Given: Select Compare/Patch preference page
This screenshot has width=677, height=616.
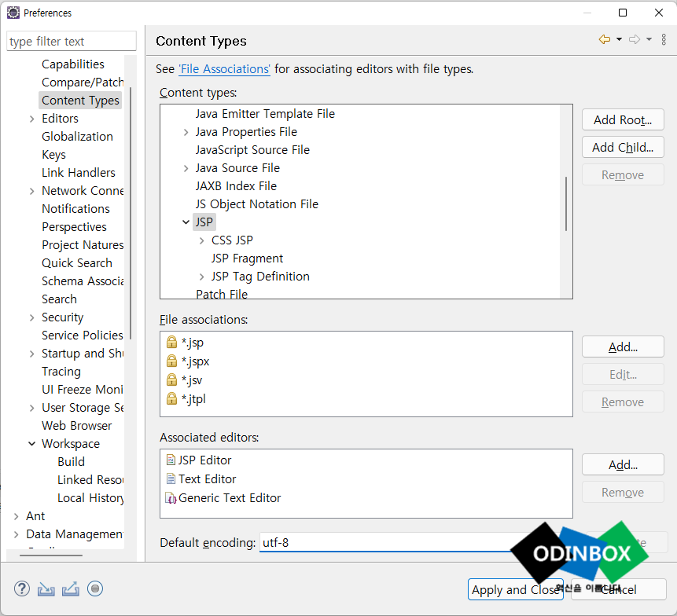Looking at the screenshot, I should [83, 82].
